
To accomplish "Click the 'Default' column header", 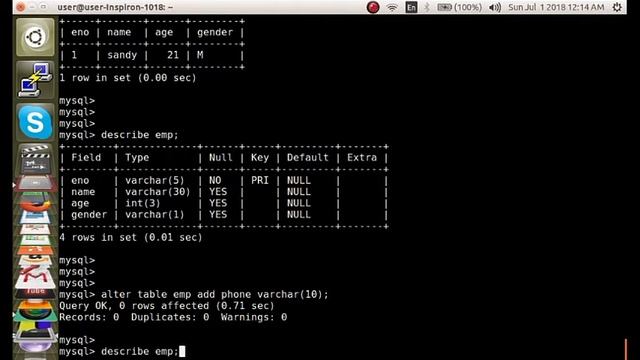I will (x=307, y=158).
